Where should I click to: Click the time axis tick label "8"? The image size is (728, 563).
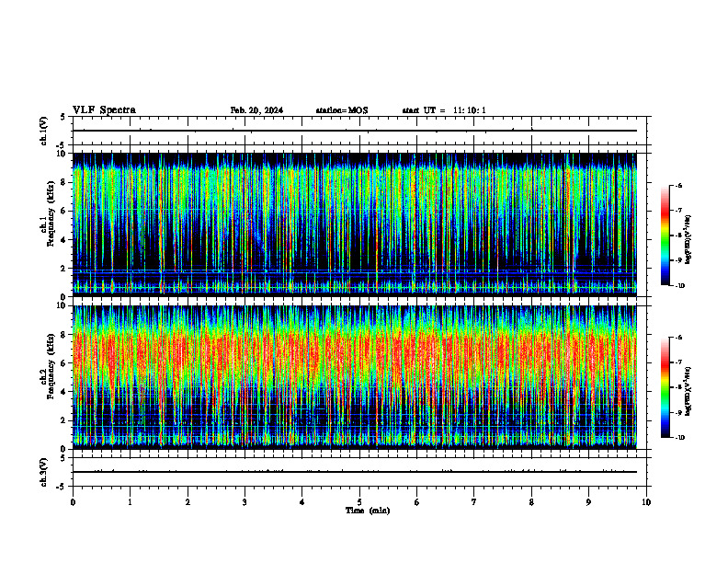point(531,502)
